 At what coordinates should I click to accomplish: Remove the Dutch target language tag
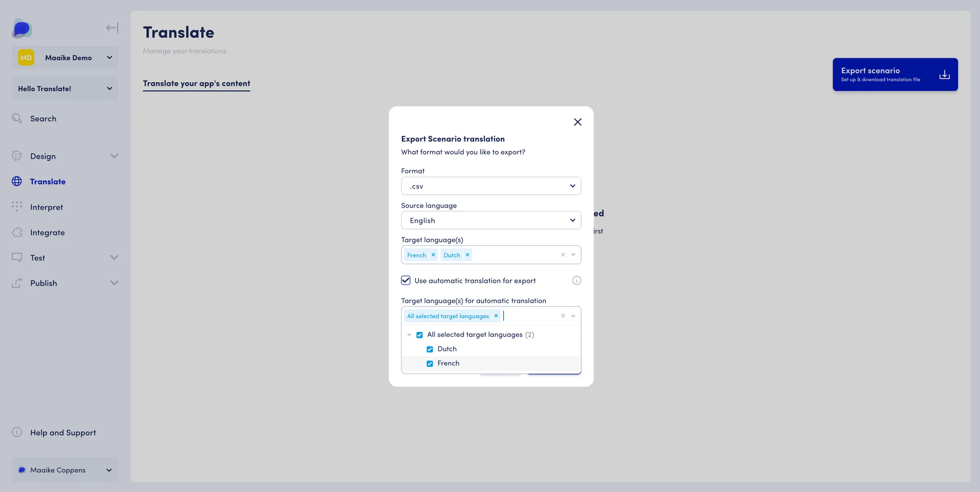pos(467,255)
